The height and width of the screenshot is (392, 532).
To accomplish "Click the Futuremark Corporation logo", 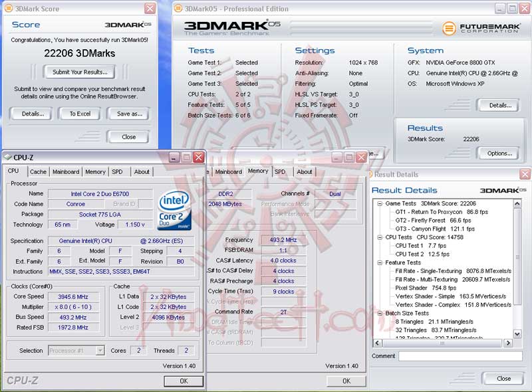I will coord(481,28).
